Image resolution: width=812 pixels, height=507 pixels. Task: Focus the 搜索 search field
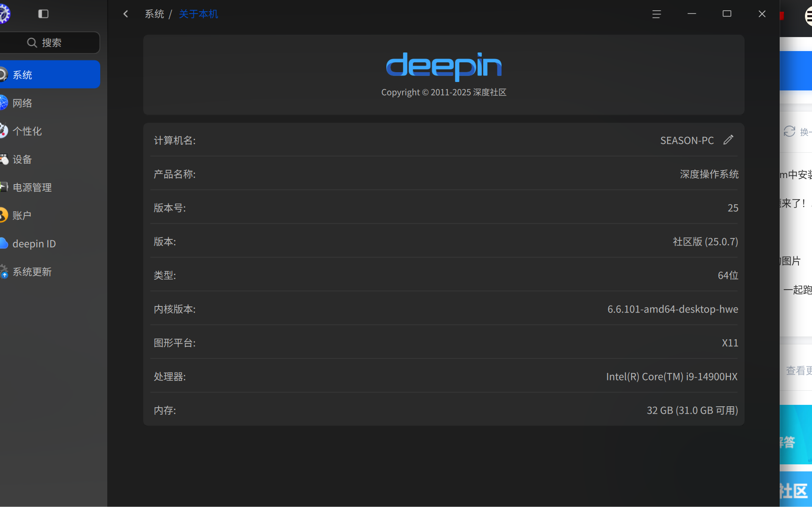coord(50,43)
